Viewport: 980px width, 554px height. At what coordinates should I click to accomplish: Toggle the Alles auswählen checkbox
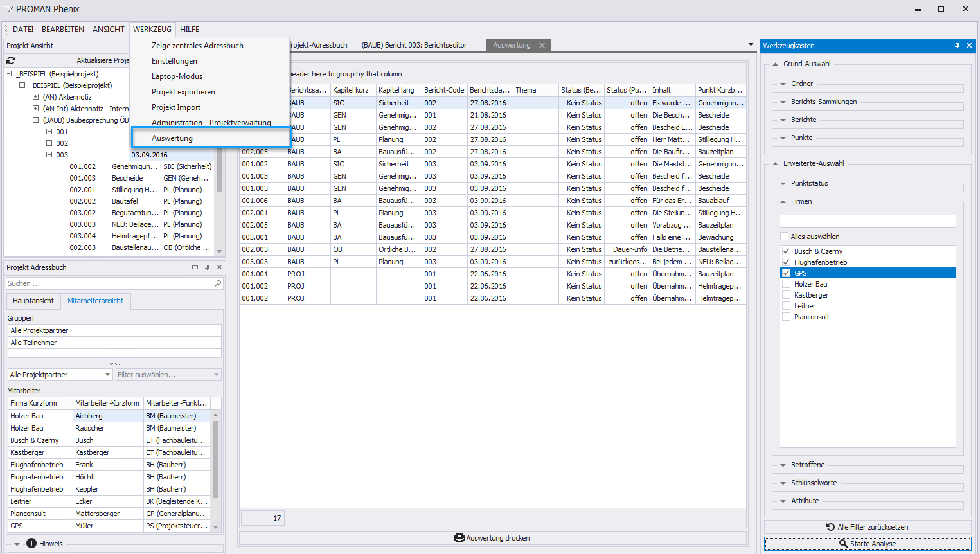785,237
